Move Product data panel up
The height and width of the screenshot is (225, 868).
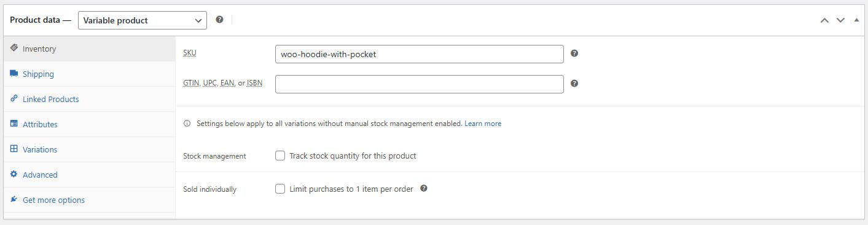pyautogui.click(x=824, y=20)
